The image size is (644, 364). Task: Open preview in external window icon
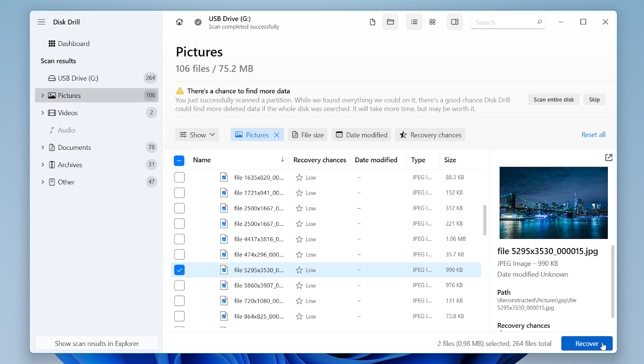click(x=609, y=158)
